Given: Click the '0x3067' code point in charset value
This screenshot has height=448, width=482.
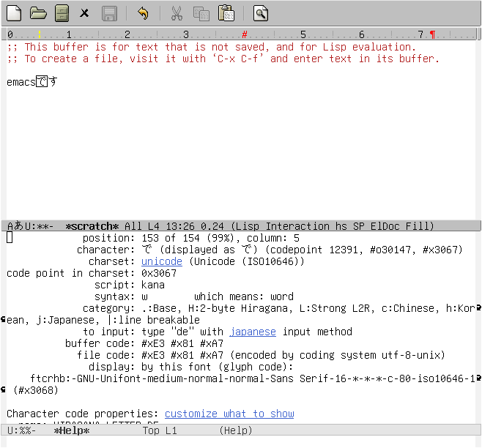Looking at the screenshot, I should [159, 273].
